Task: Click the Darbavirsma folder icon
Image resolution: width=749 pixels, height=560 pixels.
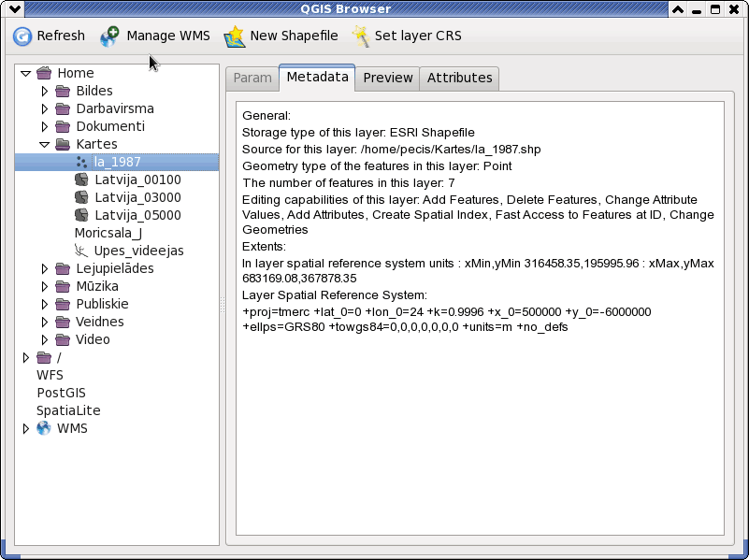Action: point(63,108)
